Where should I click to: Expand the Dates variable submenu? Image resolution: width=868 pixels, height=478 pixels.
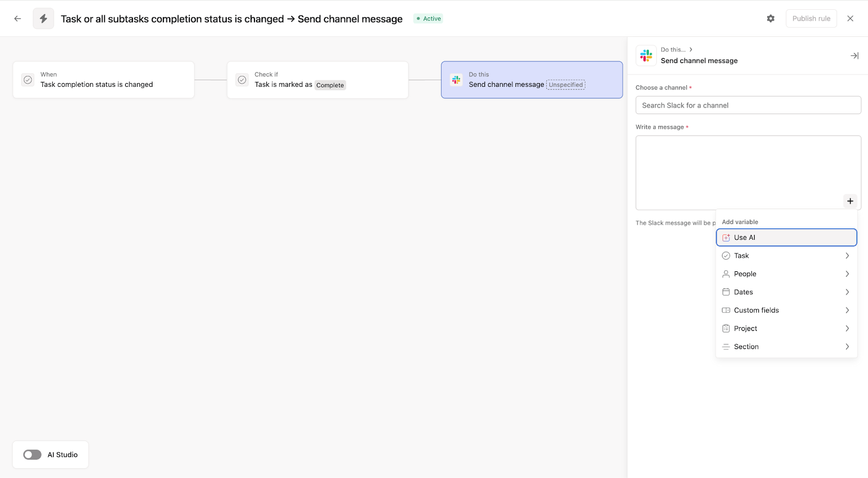(x=786, y=292)
